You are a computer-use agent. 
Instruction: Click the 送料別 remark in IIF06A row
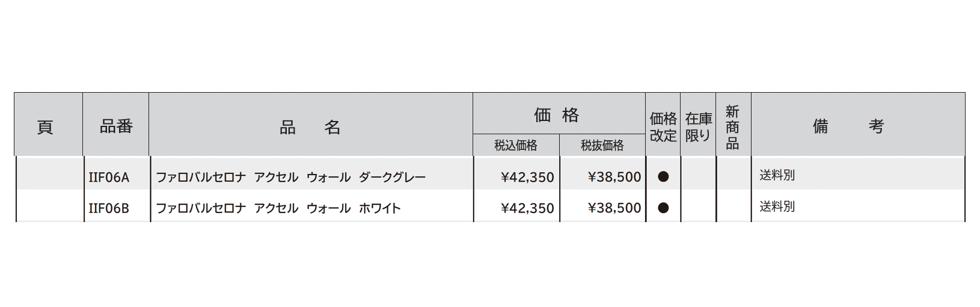tap(777, 175)
